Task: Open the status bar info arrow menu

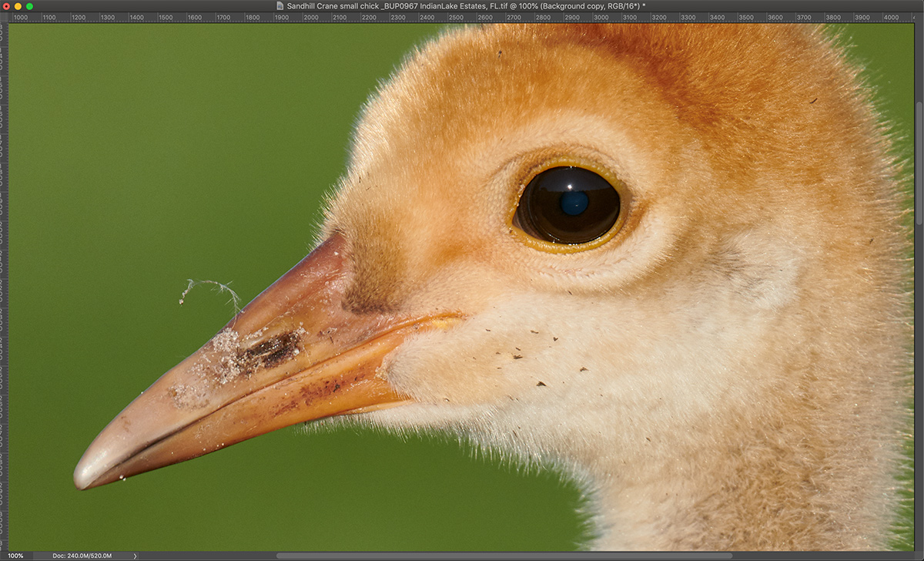Action: tap(136, 556)
